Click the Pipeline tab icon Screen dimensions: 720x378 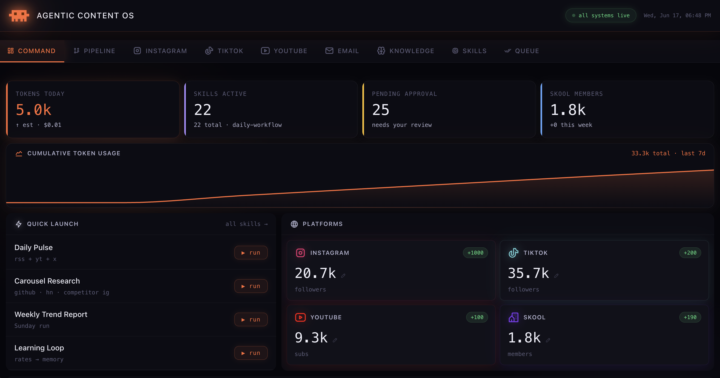pos(76,51)
